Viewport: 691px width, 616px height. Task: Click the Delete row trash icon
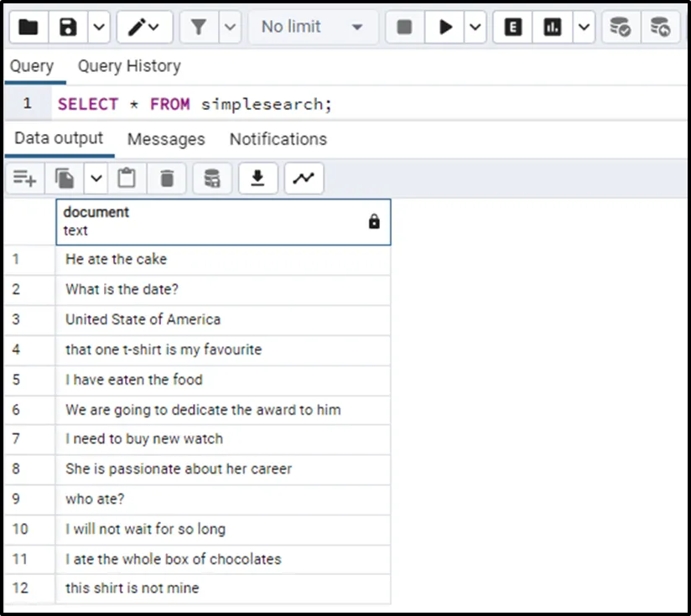click(167, 179)
